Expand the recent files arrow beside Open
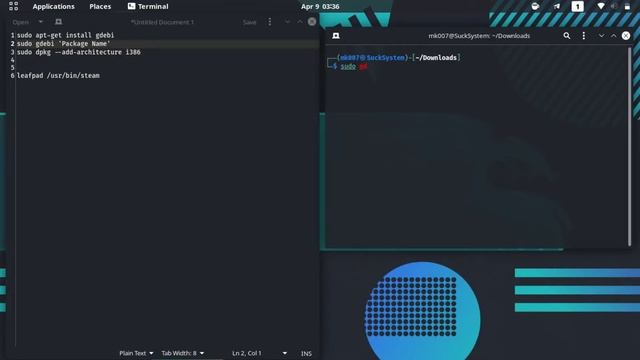The image size is (640, 360). [x=40, y=22]
